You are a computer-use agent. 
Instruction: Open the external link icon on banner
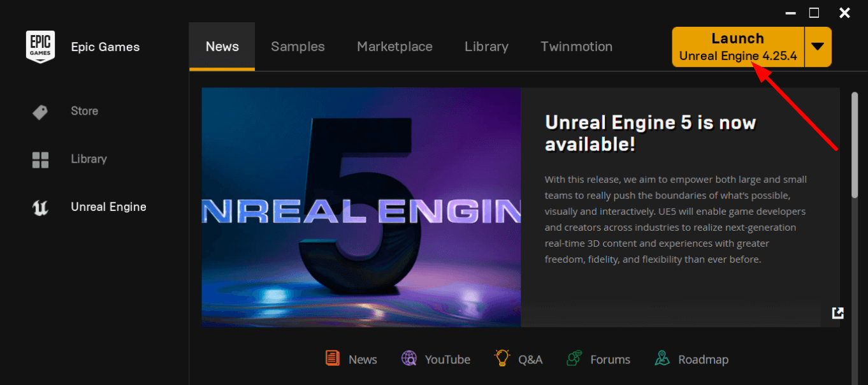tap(838, 312)
